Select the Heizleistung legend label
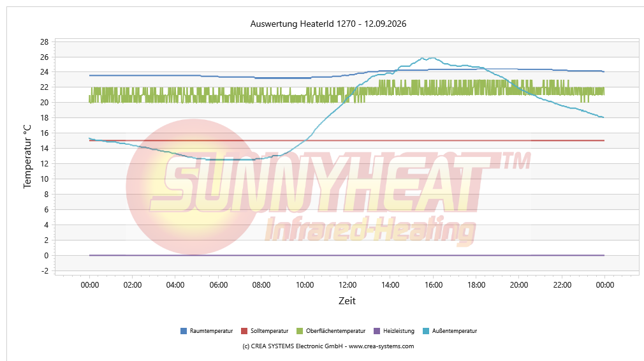 tap(399, 331)
